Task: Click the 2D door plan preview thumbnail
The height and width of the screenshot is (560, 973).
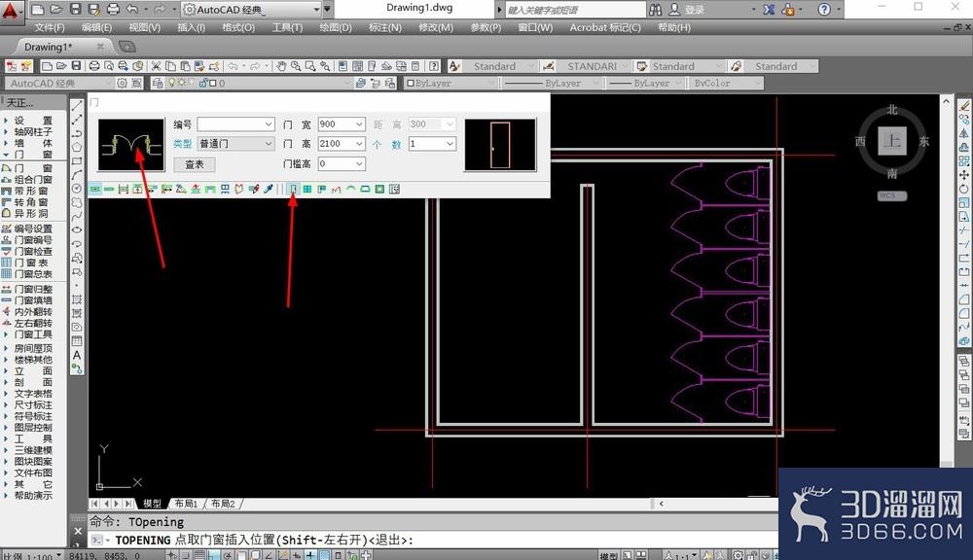Action: pyautogui.click(x=131, y=145)
